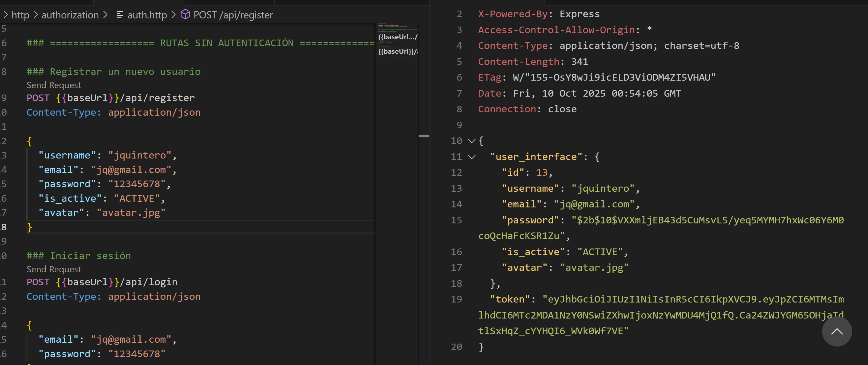Viewport: 868px width, 365px height.
Task: Open the POST /api/register breadcrumb symbol picker
Action: click(233, 15)
